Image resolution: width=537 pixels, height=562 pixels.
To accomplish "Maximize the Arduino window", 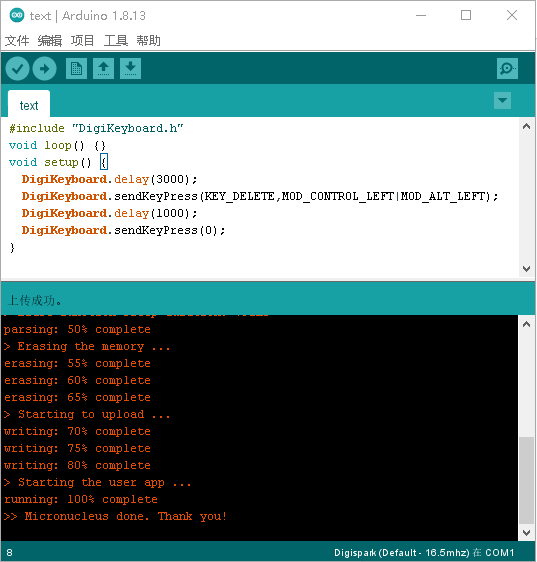I will (466, 15).
